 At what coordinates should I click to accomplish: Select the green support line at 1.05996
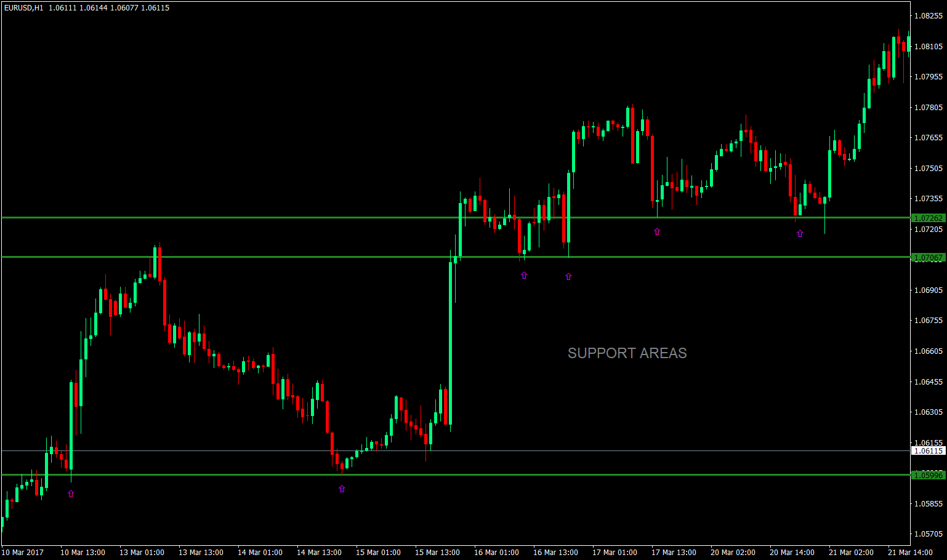coord(456,474)
